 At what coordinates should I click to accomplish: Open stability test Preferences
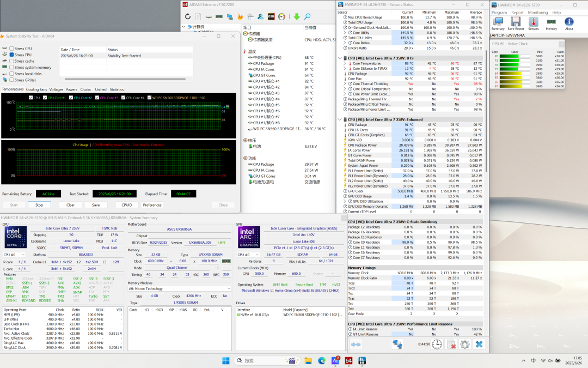point(152,205)
